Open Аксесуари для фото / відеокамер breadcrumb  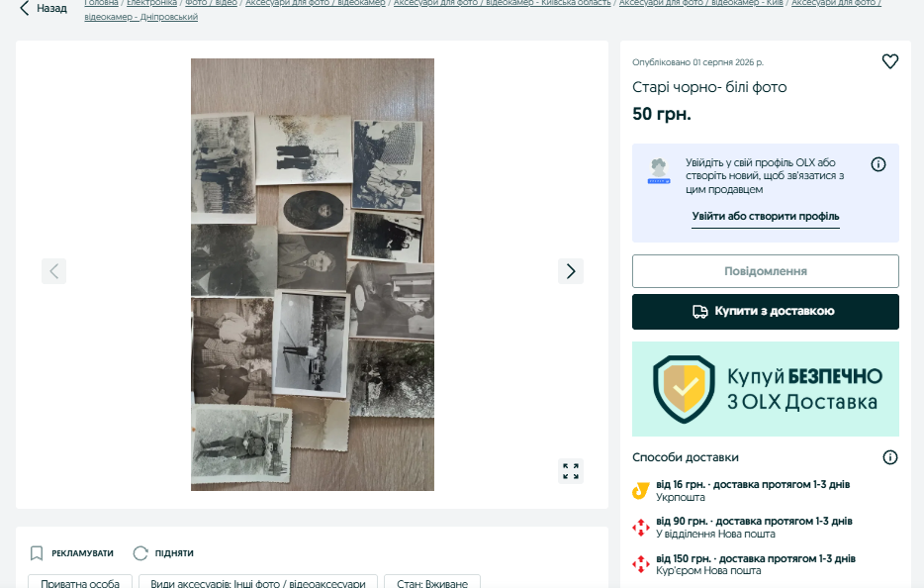(x=316, y=3)
